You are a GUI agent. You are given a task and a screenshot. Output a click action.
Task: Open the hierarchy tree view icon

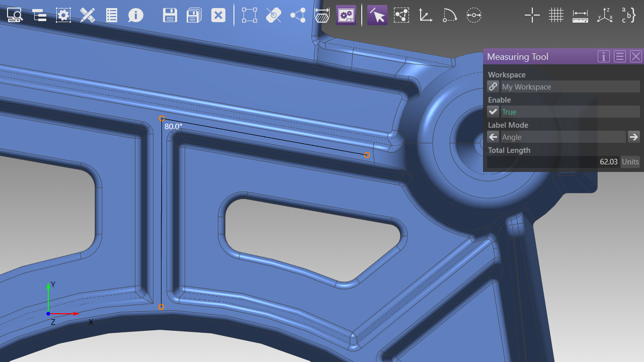coord(39,15)
